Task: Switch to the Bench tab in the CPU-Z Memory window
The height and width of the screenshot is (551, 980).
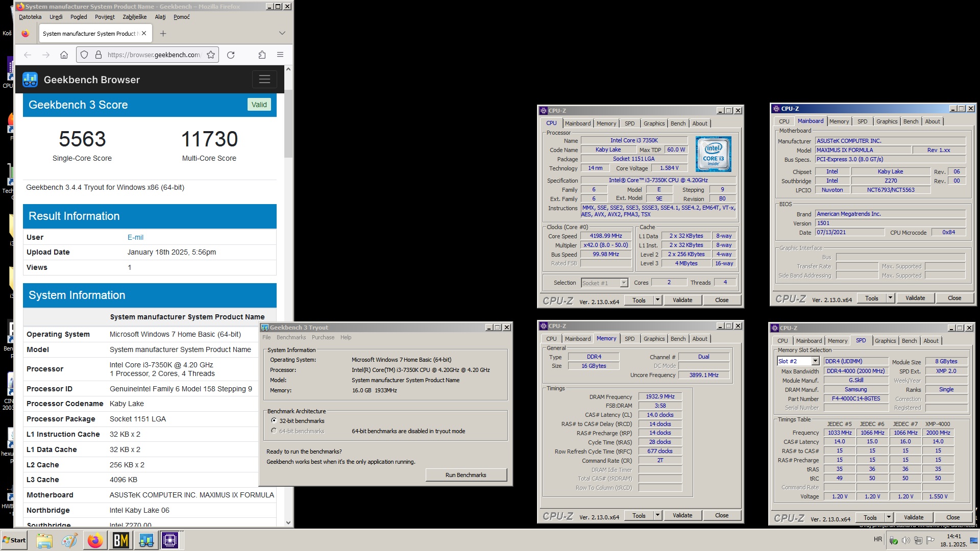Action: [x=678, y=339]
